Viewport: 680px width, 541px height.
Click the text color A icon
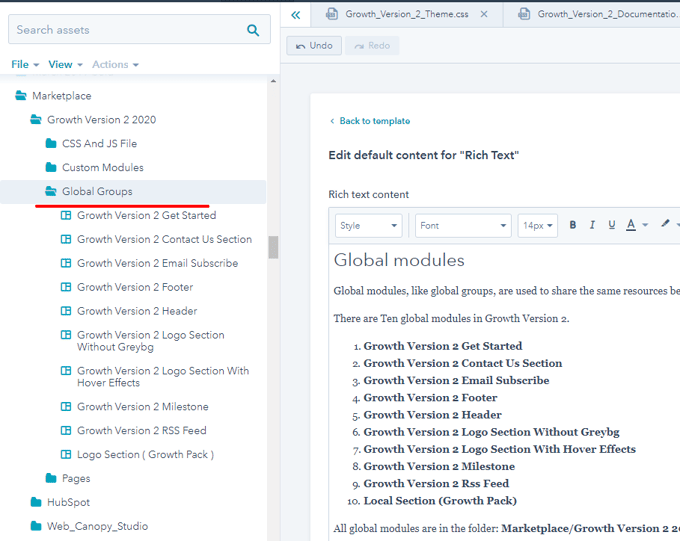[631, 225]
